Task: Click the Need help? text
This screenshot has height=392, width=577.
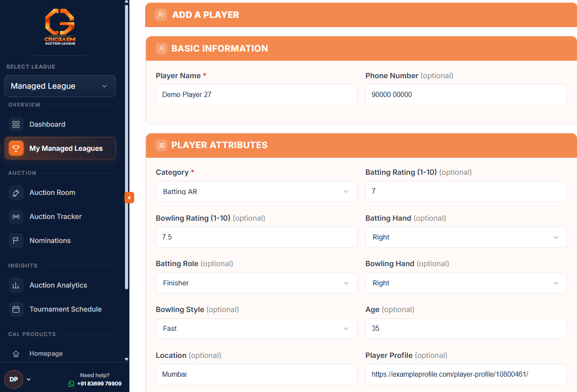Action: pyautogui.click(x=95, y=375)
